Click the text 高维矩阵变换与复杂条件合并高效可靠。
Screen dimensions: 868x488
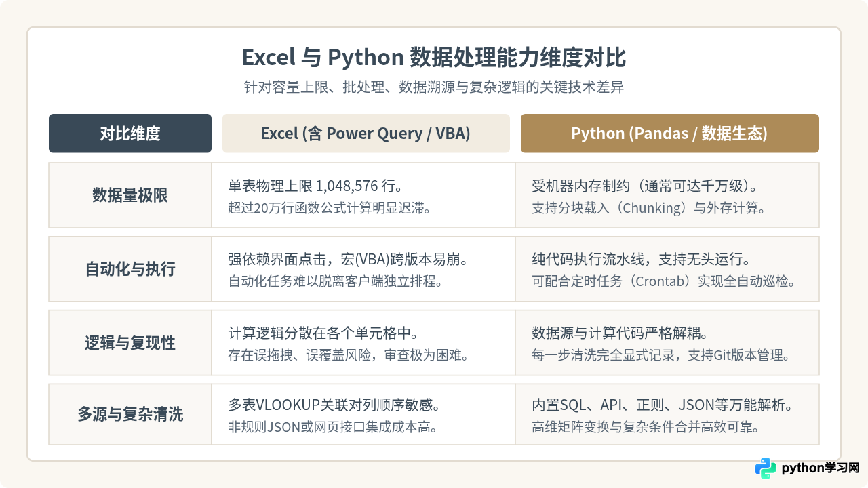646,427
